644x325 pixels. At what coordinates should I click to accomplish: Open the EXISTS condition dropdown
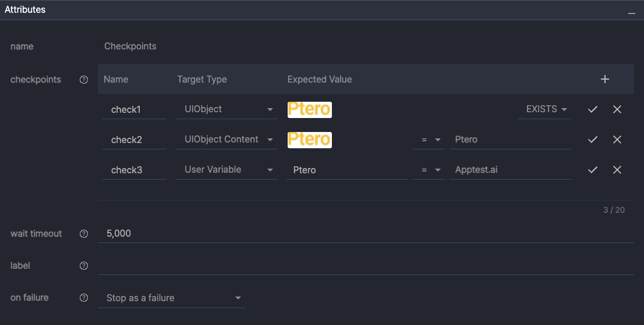click(x=544, y=109)
